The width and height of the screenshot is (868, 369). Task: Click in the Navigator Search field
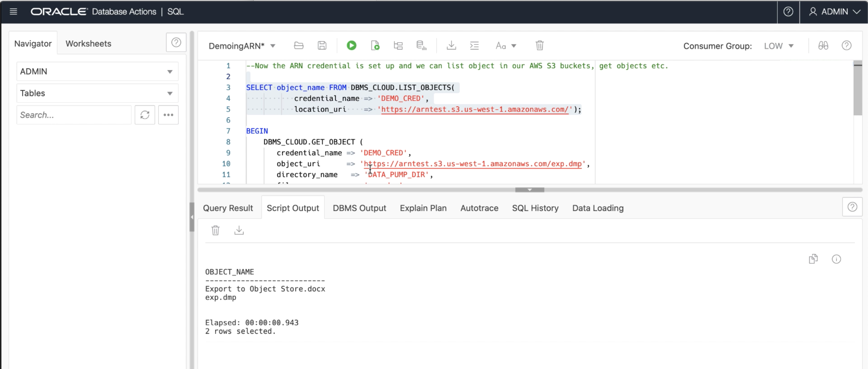tap(74, 115)
